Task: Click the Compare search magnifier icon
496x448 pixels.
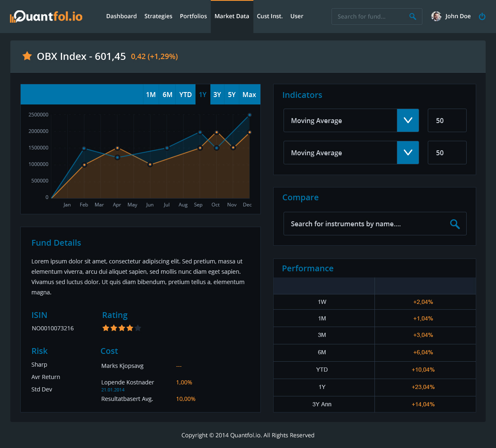Action: (455, 224)
